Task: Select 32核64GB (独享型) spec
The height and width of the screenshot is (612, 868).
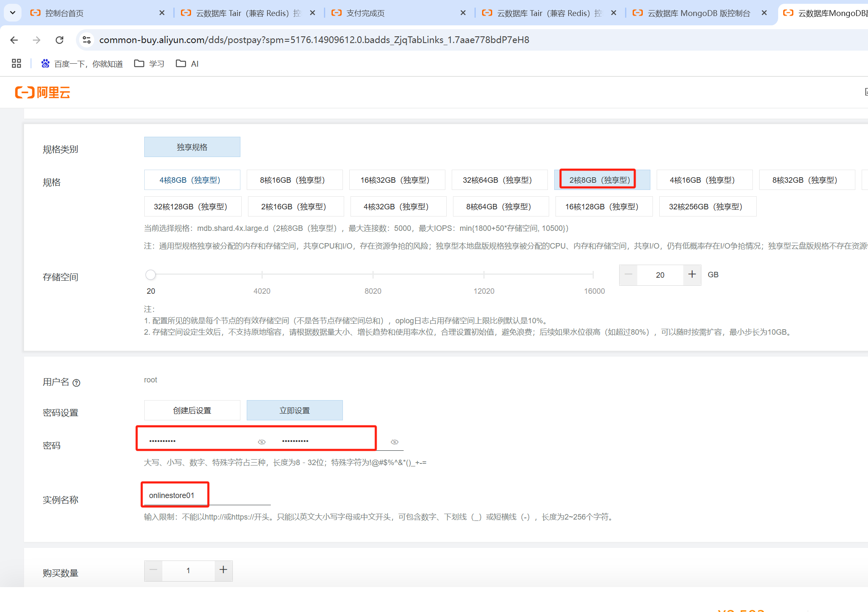Action: tap(499, 180)
